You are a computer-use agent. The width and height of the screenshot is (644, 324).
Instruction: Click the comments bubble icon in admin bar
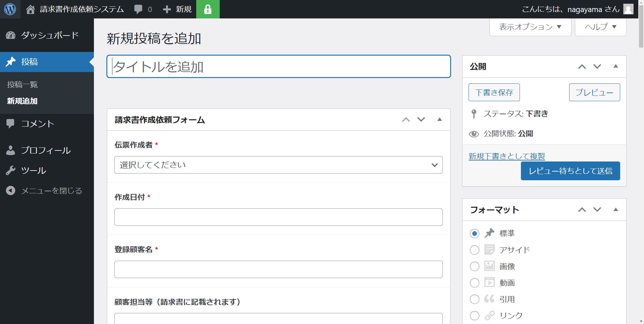coord(138,9)
